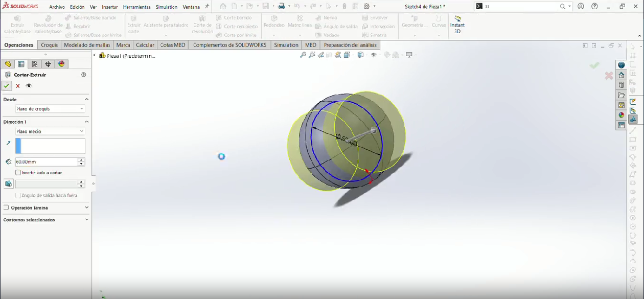This screenshot has height=299, width=644.
Task: Open the Options gear icon
Action: 366,7
